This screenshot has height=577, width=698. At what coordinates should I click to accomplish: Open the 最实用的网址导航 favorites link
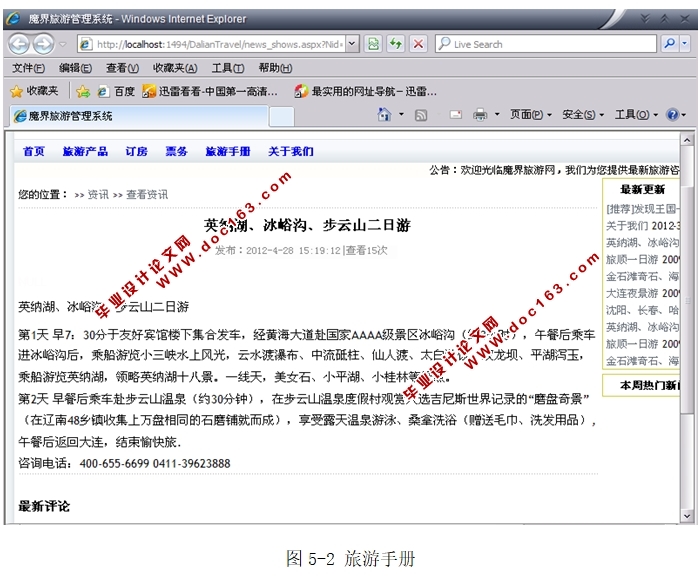(x=365, y=92)
